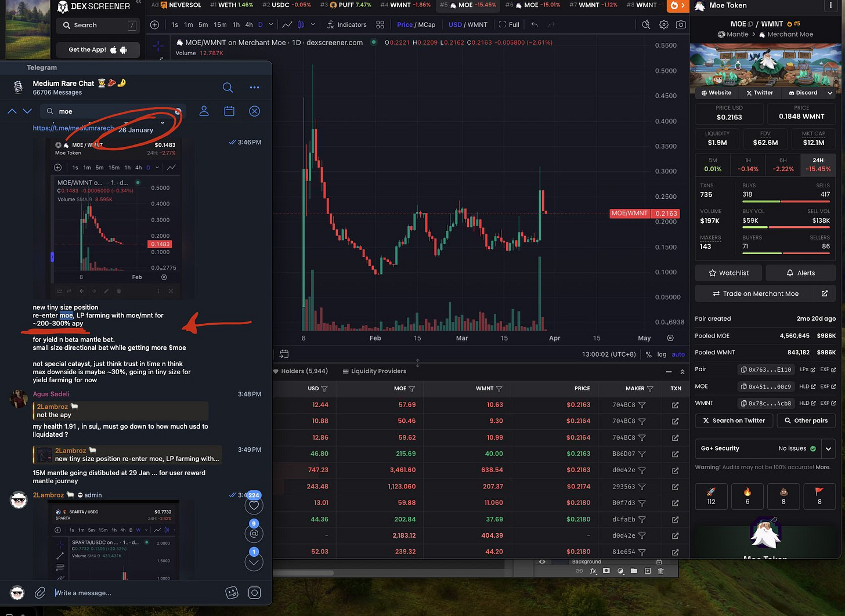This screenshot has width=845, height=616.
Task: Add a compare symbol with the plus circle
Action: [154, 24]
